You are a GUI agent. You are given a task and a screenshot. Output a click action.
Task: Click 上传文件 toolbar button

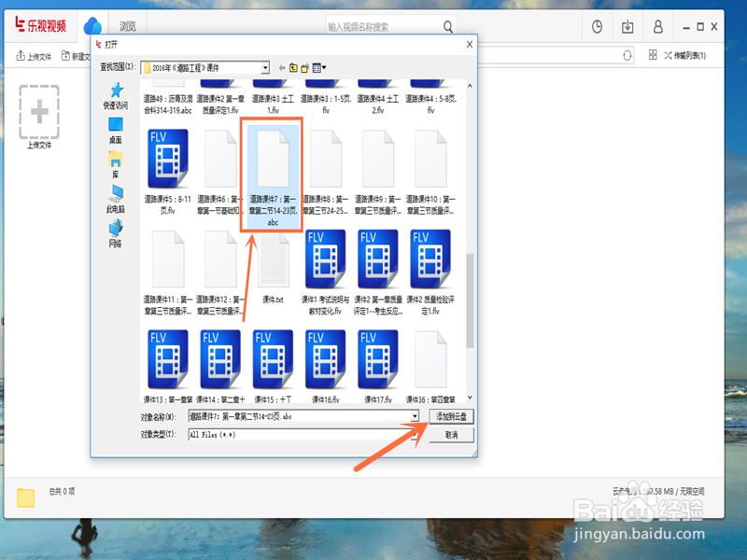point(34,56)
